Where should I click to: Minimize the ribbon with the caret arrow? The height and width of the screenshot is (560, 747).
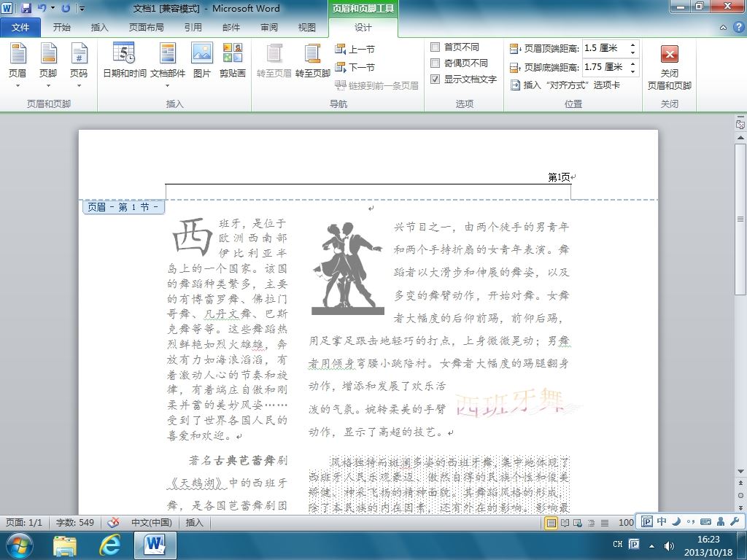coord(723,28)
